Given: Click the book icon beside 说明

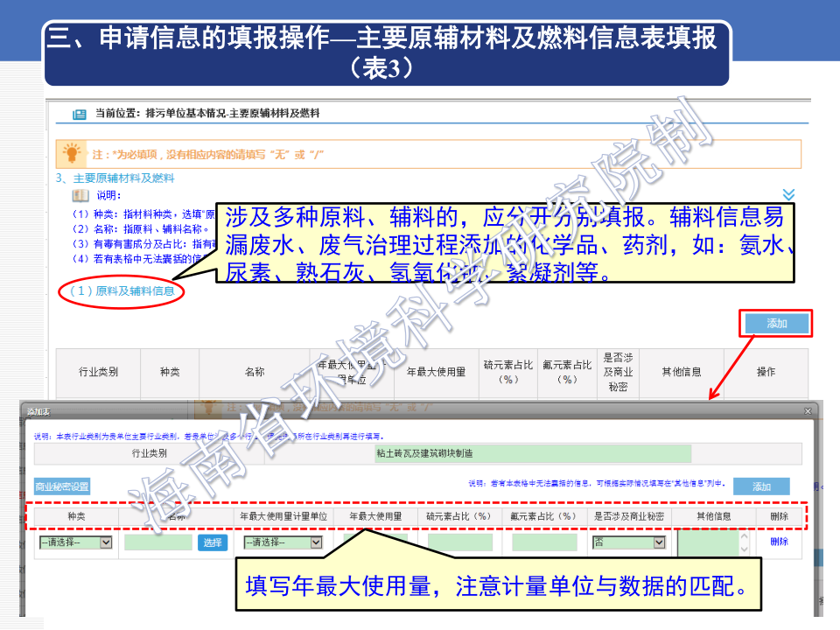Looking at the screenshot, I should coord(80,195).
